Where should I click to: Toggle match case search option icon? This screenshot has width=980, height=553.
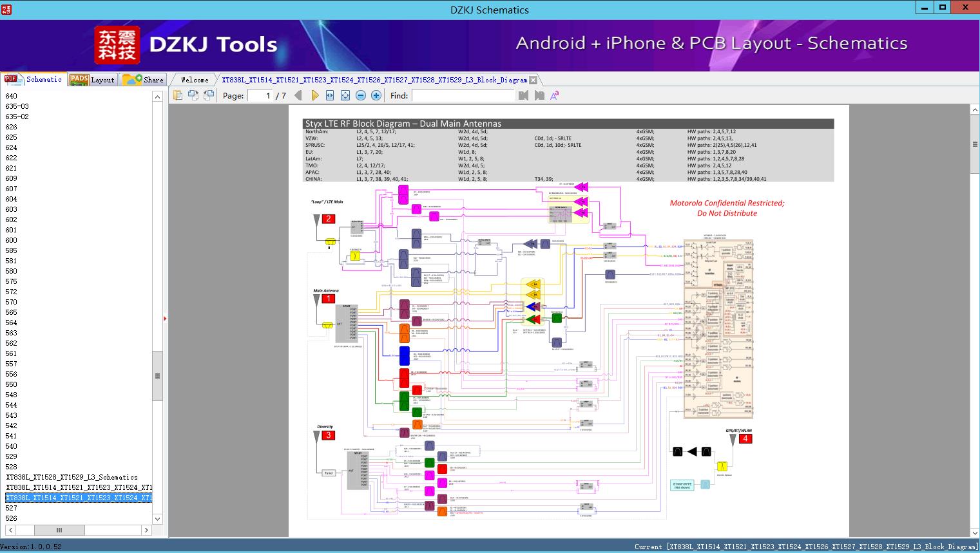(x=554, y=95)
